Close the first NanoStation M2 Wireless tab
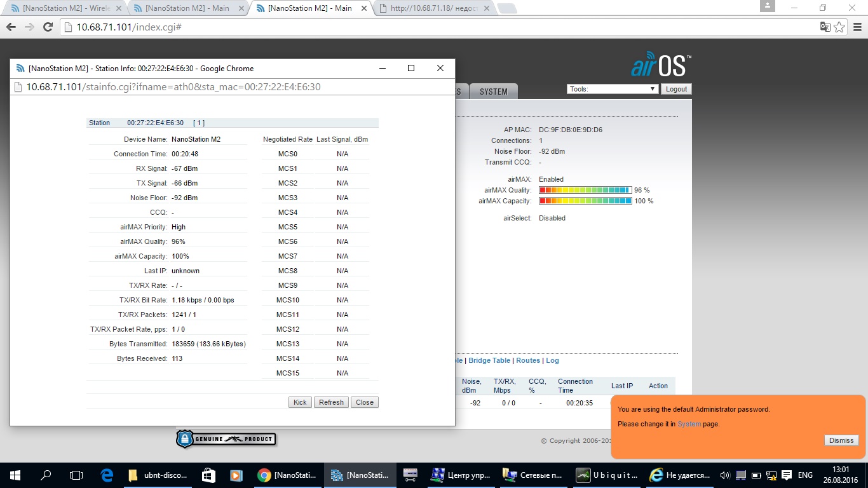Image resolution: width=868 pixels, height=488 pixels. pyautogui.click(x=118, y=8)
